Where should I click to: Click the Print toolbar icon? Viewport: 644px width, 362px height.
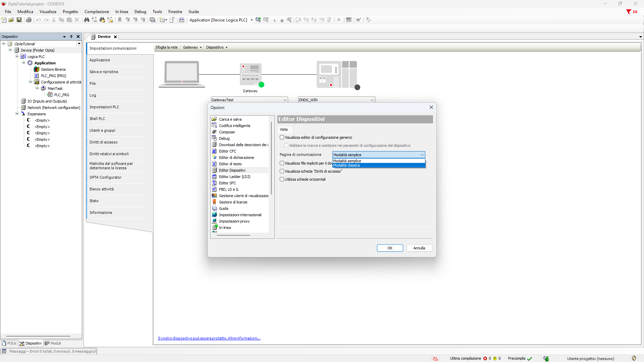[29, 20]
